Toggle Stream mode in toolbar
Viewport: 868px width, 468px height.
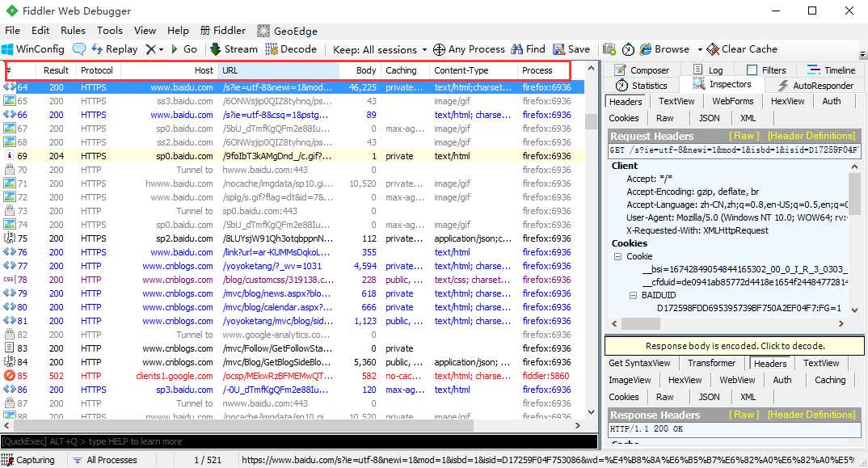click(x=234, y=49)
